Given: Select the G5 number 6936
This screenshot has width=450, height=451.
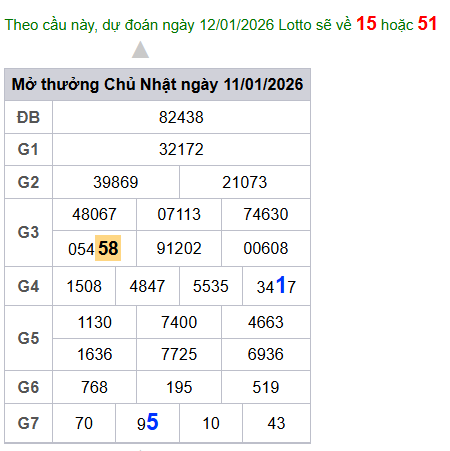Looking at the screenshot, I should click(266, 354).
